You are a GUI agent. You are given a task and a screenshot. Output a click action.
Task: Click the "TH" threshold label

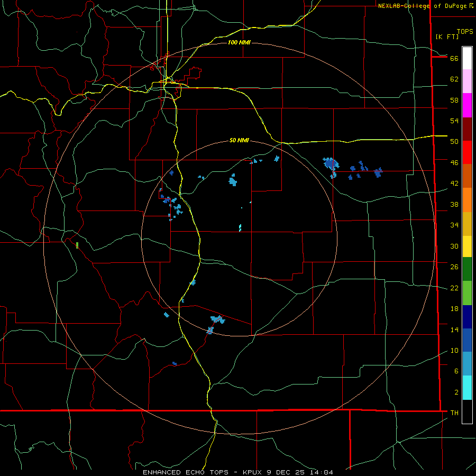coord(454,413)
